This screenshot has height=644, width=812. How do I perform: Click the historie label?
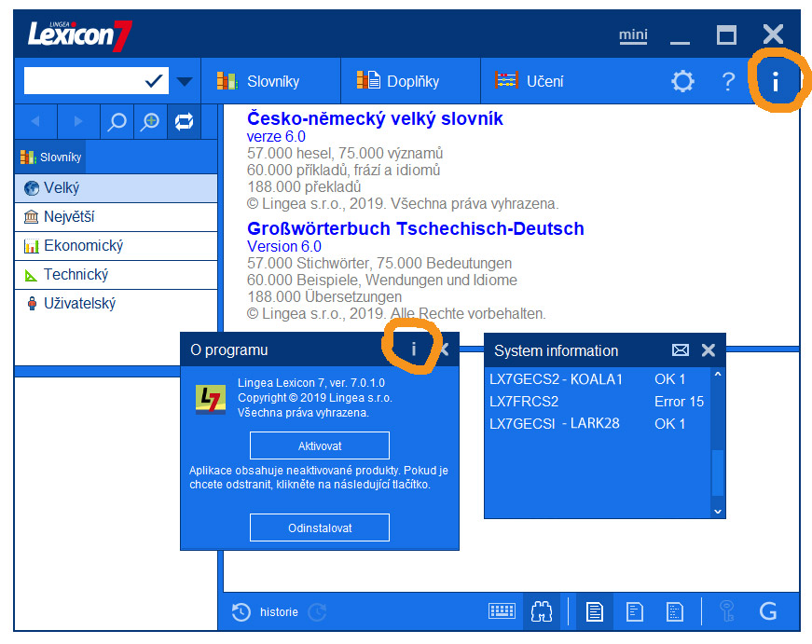point(279,612)
